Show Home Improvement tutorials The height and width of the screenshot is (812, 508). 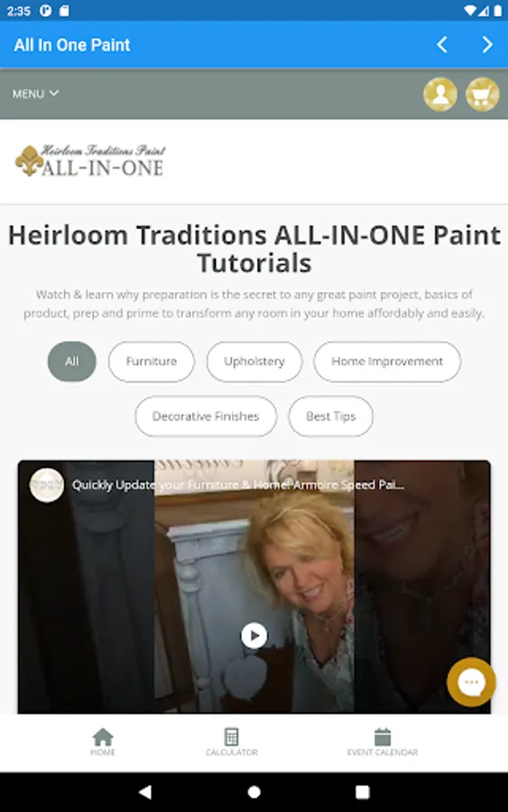coord(387,362)
